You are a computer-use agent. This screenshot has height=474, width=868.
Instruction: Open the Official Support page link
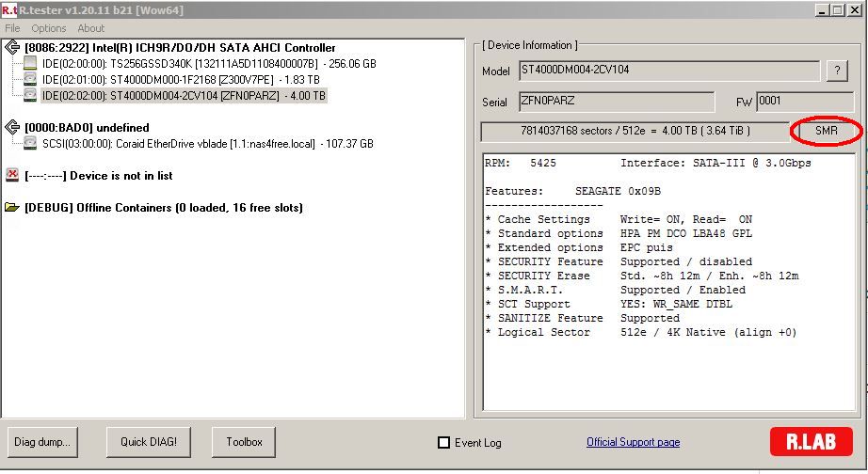[634, 442]
